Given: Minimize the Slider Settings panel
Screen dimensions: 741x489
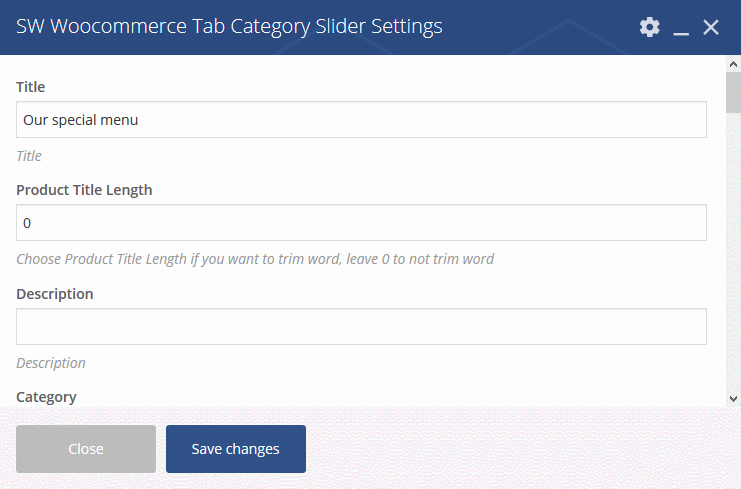Looking at the screenshot, I should (681, 27).
